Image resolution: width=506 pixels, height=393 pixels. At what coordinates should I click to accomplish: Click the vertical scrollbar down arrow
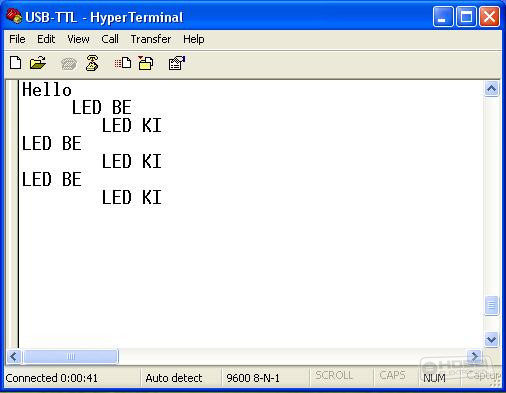pyautogui.click(x=492, y=340)
